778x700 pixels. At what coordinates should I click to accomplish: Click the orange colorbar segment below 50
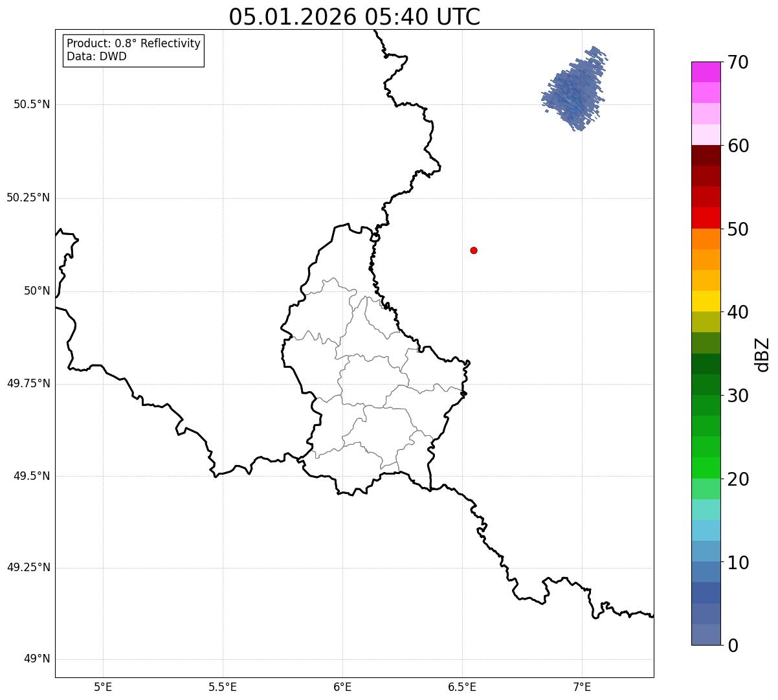click(x=706, y=239)
